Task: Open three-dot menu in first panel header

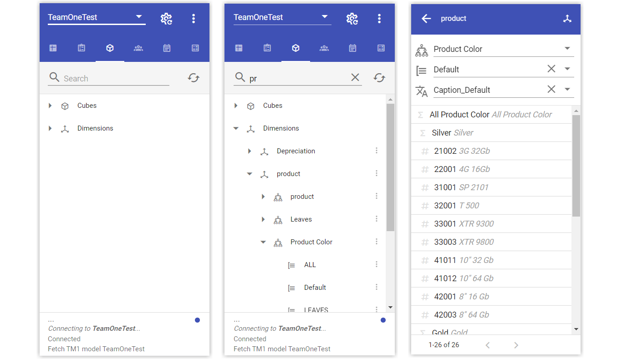Action: pos(194,19)
